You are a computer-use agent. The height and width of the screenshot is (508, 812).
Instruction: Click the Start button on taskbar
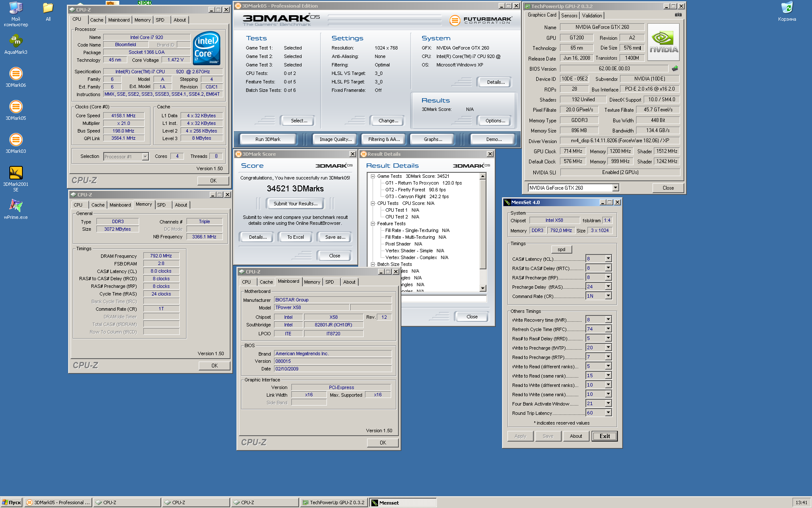[x=11, y=502]
